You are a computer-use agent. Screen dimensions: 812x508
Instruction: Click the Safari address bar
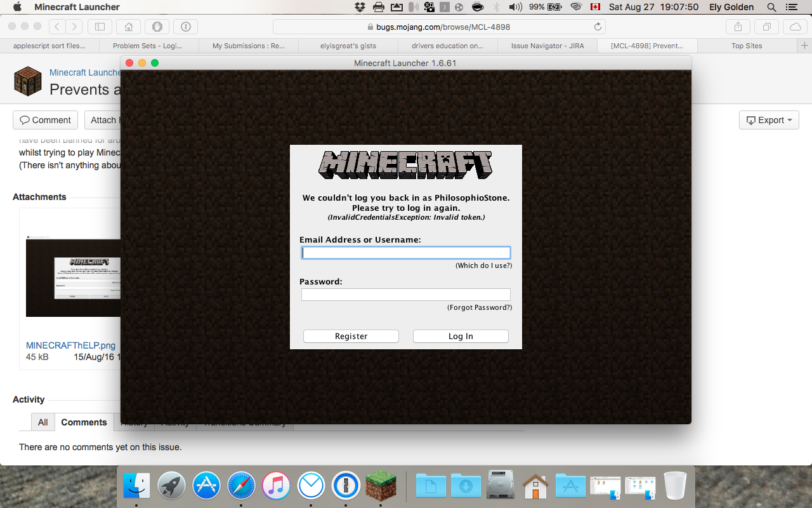click(439, 27)
